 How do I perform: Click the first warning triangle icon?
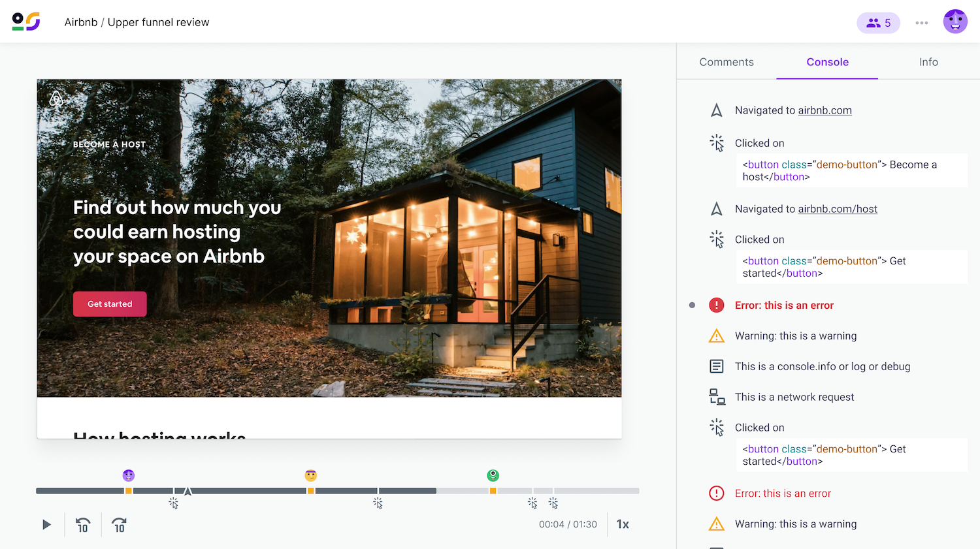(717, 336)
